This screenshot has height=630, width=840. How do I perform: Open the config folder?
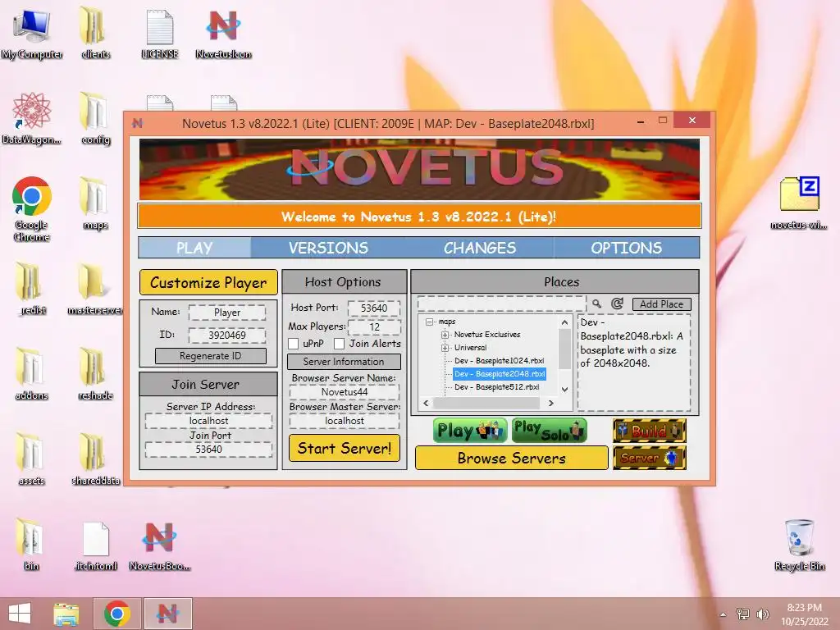[x=95, y=118]
